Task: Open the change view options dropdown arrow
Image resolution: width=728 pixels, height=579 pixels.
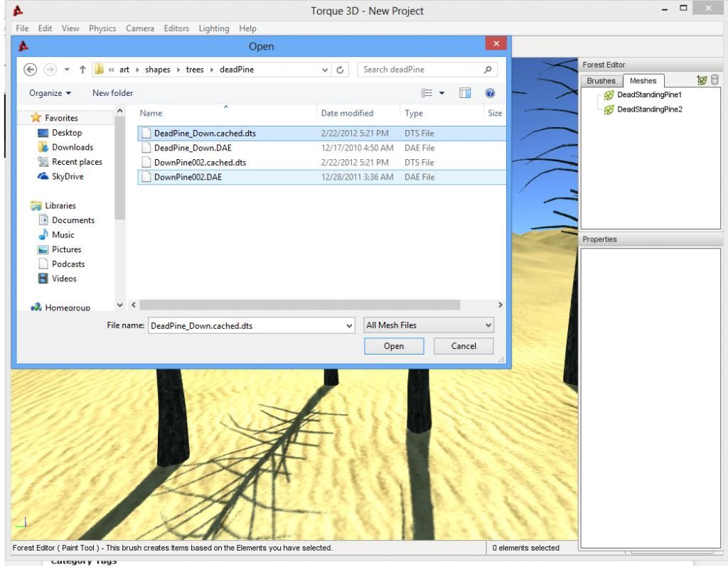Action: click(441, 93)
